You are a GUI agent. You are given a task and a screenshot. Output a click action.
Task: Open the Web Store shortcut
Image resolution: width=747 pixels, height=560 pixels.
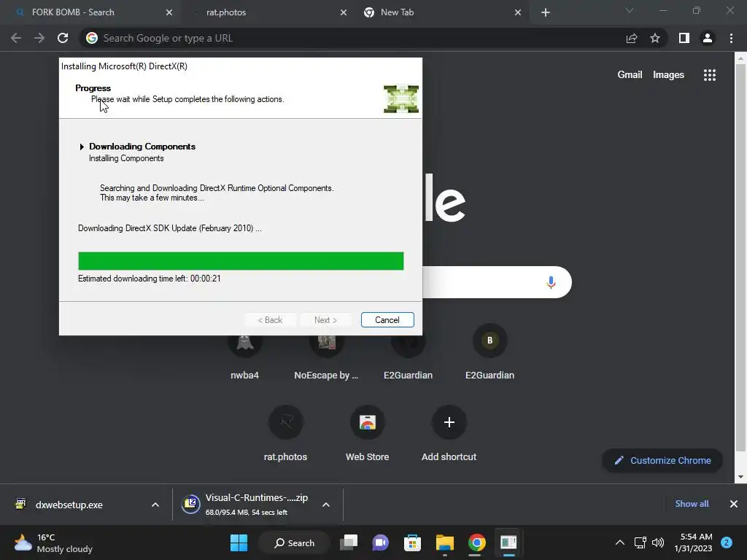[x=368, y=433]
